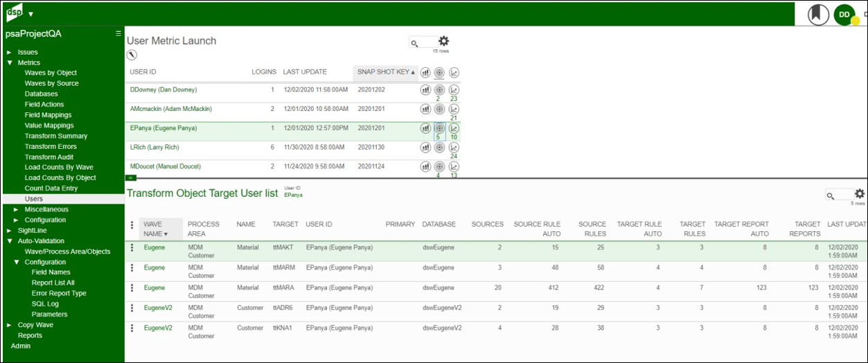This screenshot has width=868, height=363.
Task: Click the bar chart icon for DDowney
Action: (x=425, y=90)
